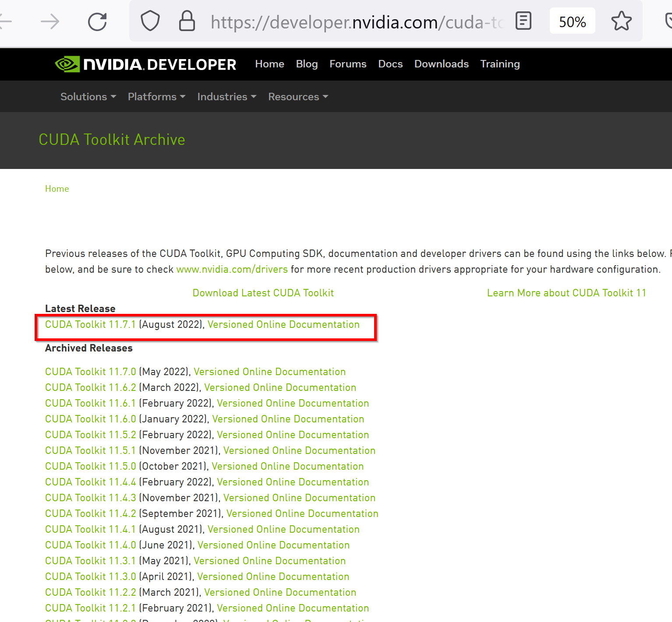Open documentation link for CUDA Toolkit 11.6.2
This screenshot has width=672, height=622.
pyautogui.click(x=280, y=387)
